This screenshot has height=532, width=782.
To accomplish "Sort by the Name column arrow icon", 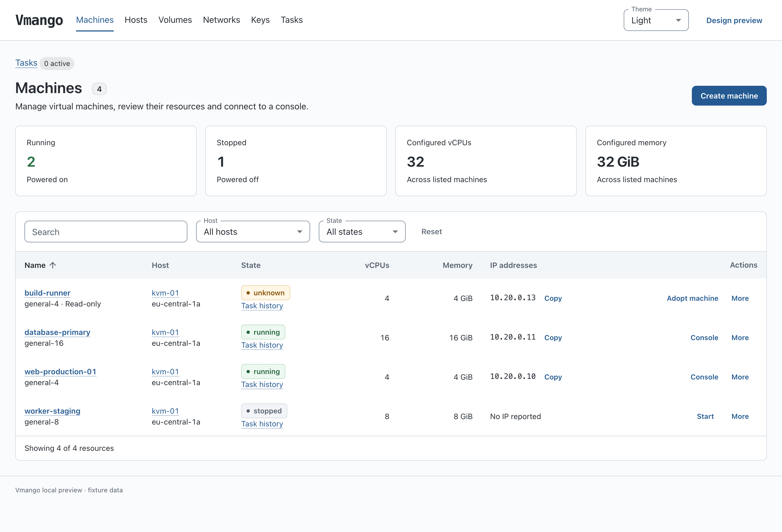I will 52,265.
